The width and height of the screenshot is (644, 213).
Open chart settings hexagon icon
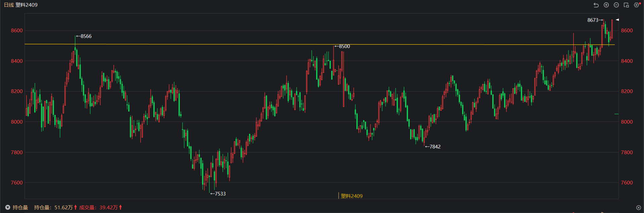pos(636,5)
